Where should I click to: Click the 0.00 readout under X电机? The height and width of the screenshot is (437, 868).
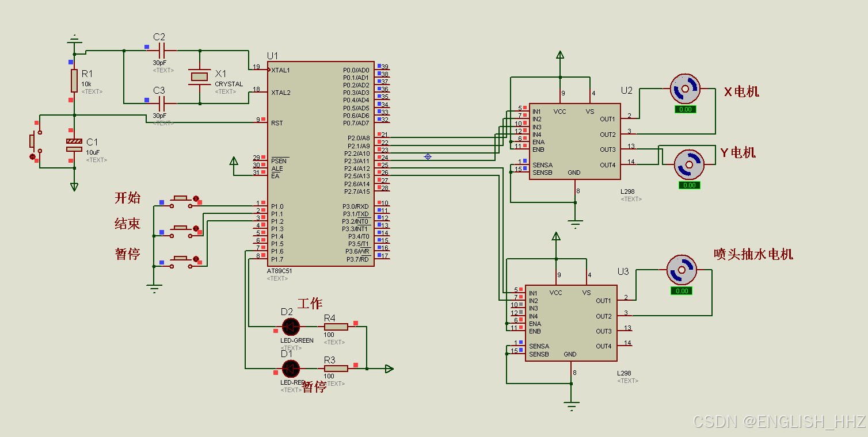685,109
